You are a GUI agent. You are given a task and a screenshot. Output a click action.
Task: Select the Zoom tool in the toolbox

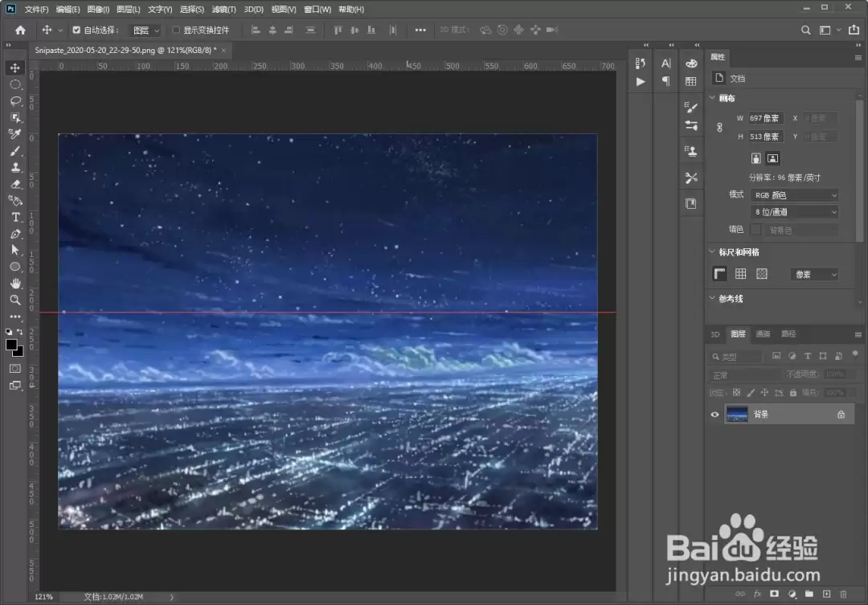(x=15, y=300)
